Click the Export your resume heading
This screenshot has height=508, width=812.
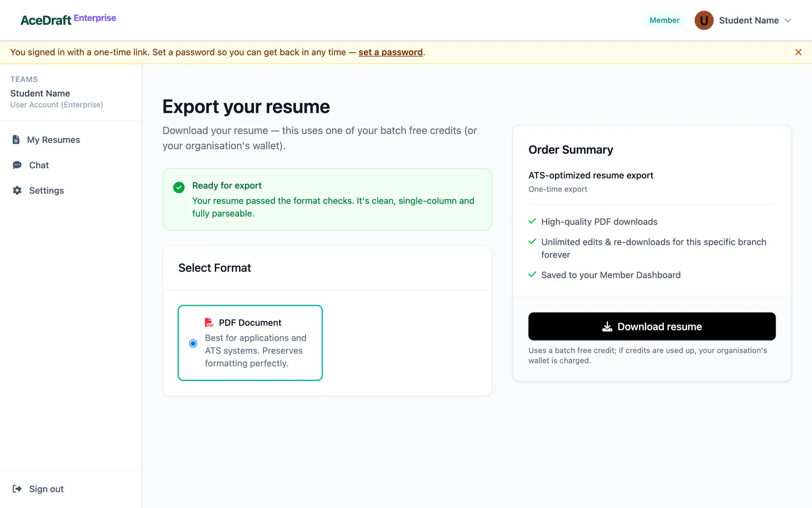coord(246,107)
